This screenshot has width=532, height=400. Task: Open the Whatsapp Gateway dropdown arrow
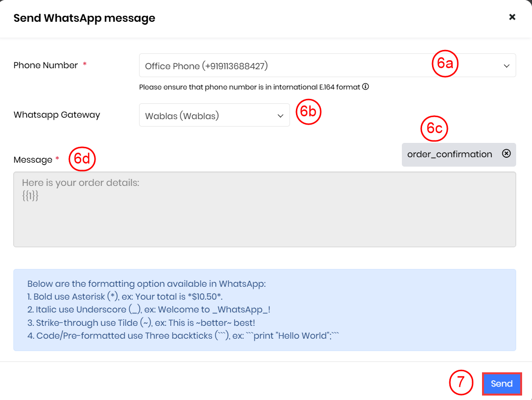pos(281,116)
